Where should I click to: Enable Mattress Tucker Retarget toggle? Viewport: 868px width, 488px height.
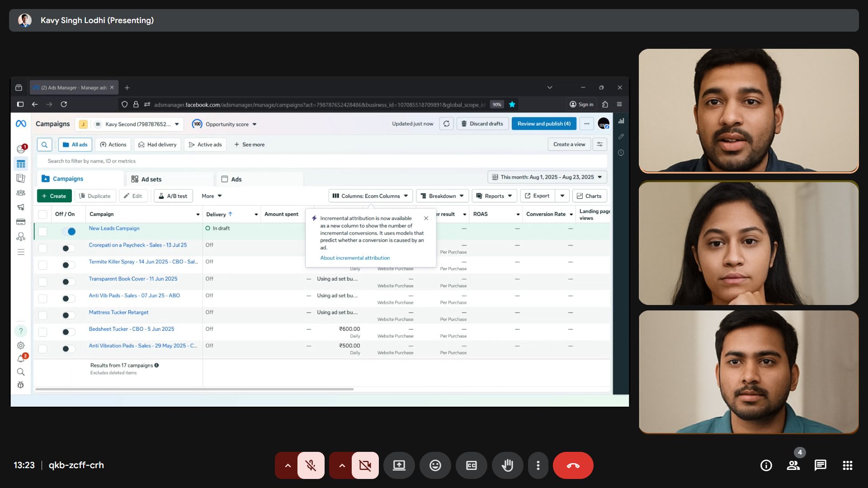pos(69,315)
